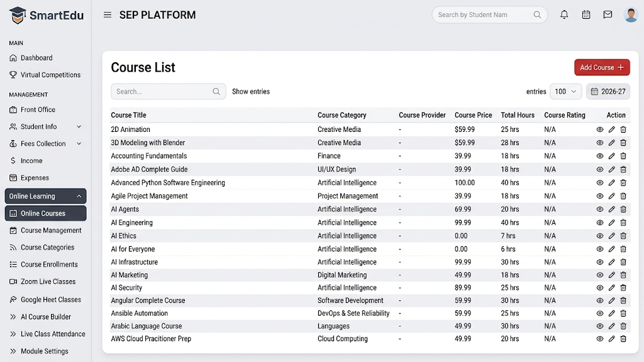Edit the 3D Modeling with Blender course
644x362 pixels.
coord(611,143)
